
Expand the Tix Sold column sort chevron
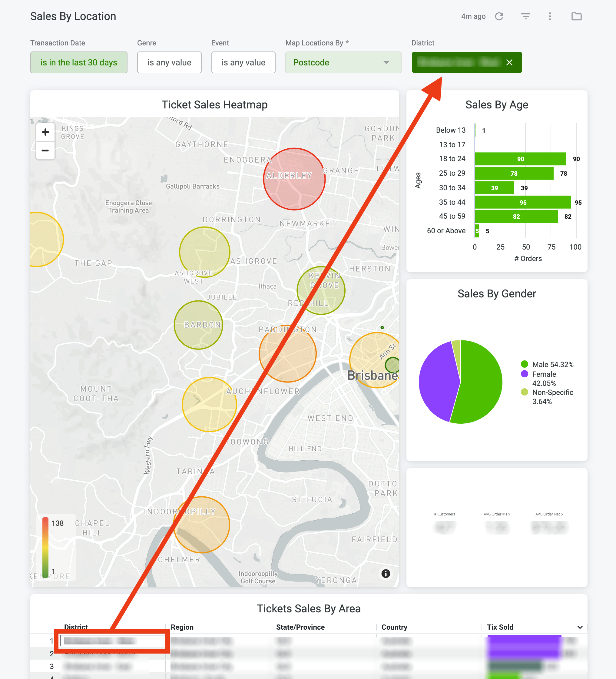coord(580,627)
